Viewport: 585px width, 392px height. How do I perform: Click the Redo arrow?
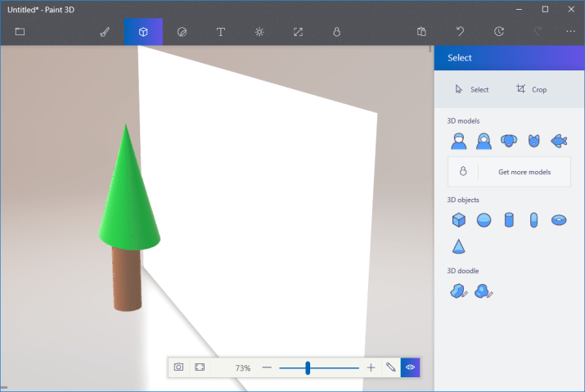[x=538, y=31]
